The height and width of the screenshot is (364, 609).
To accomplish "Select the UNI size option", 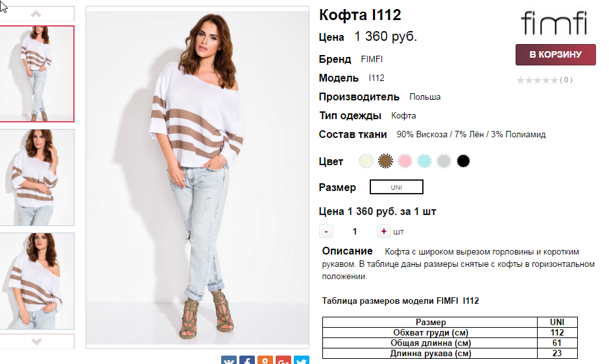I will click(396, 187).
